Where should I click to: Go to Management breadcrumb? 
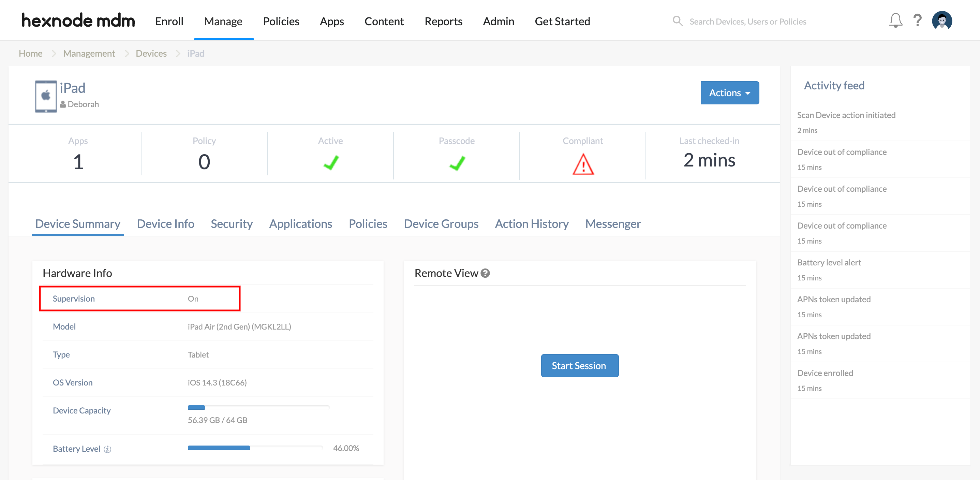tap(89, 53)
